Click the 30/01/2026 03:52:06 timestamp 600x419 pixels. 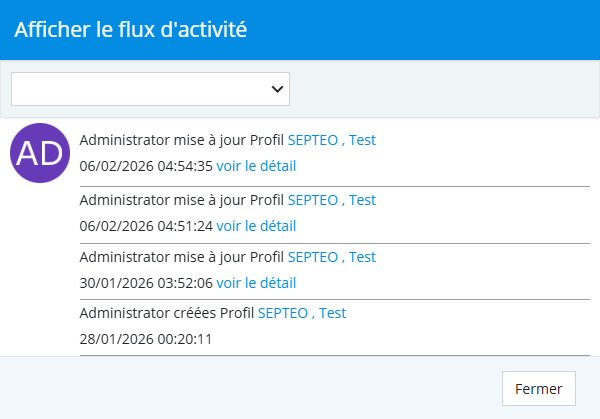click(x=146, y=283)
